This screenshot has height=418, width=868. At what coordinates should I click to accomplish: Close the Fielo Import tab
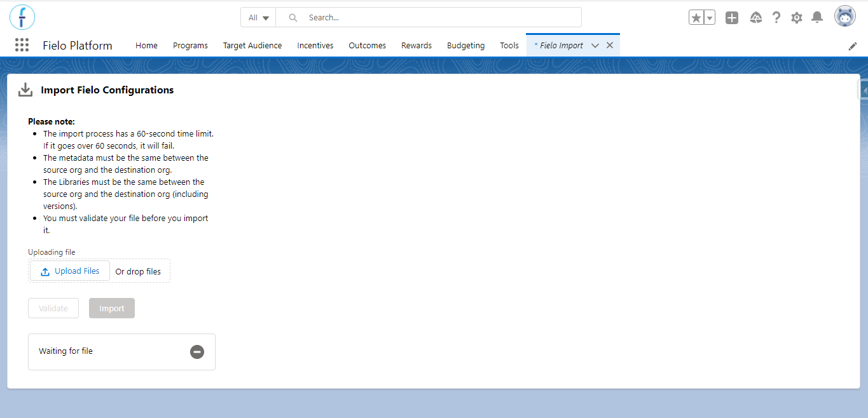610,45
